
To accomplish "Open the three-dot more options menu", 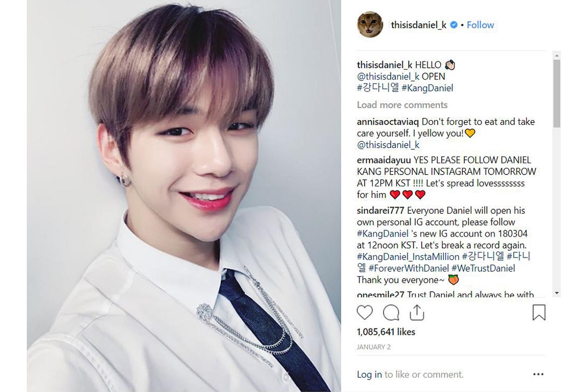I will coord(538,374).
